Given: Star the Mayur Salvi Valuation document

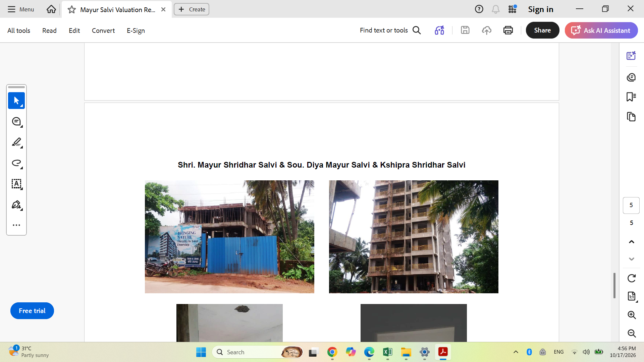Looking at the screenshot, I should tap(71, 10).
